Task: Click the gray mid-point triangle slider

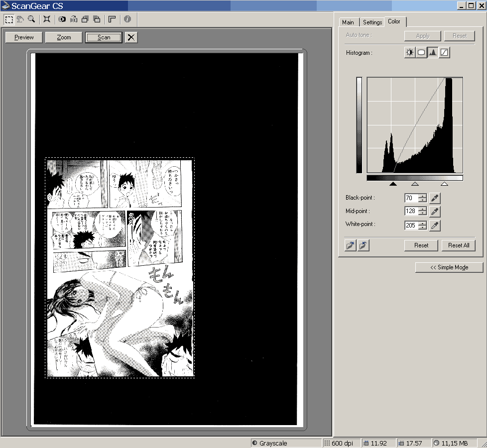Action: [x=415, y=184]
